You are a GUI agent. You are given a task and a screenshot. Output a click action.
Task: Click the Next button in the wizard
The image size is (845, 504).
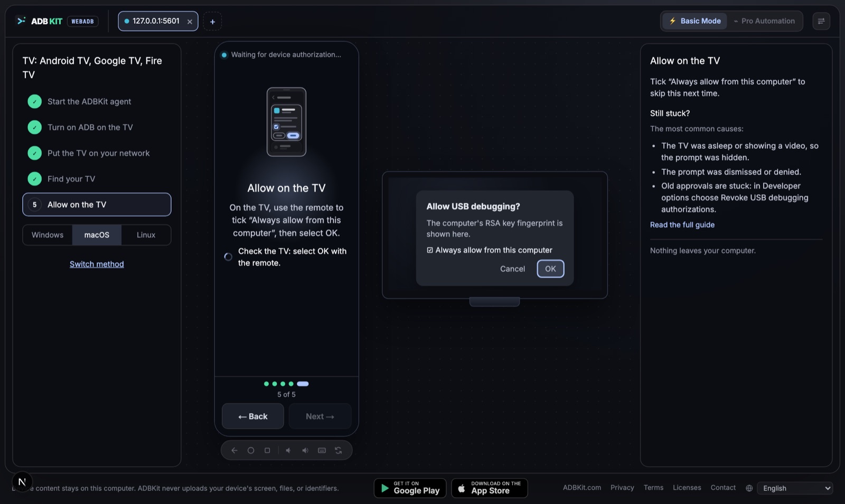tap(320, 416)
